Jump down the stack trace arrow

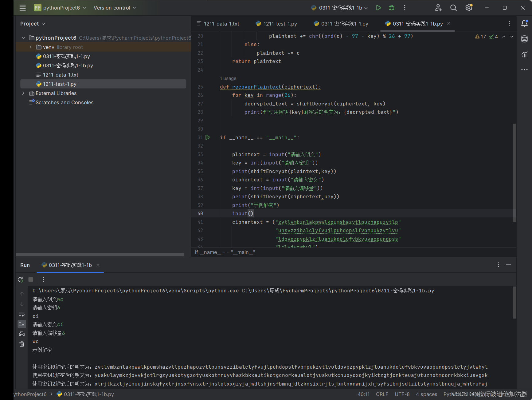(22, 304)
